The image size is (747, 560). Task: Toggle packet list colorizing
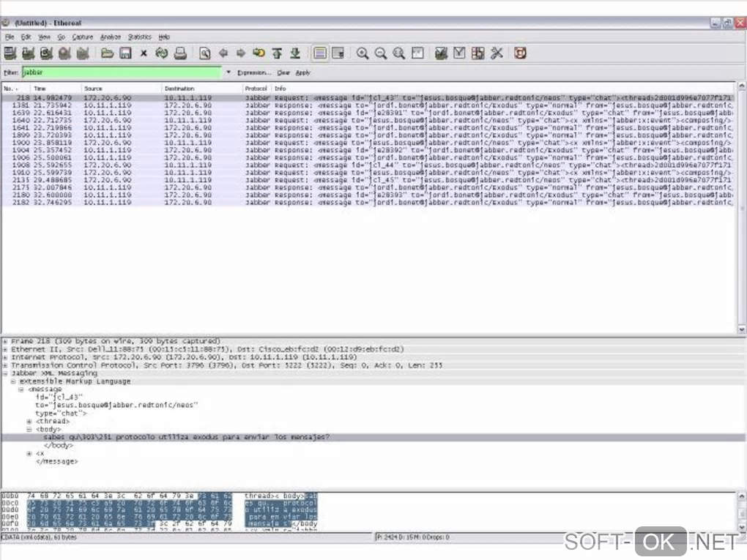click(320, 53)
